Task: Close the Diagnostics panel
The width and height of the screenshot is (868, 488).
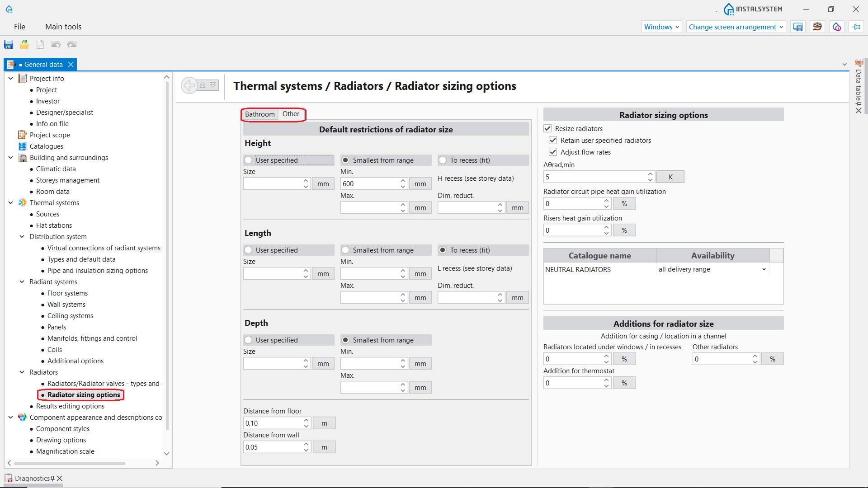Action: pos(60,478)
